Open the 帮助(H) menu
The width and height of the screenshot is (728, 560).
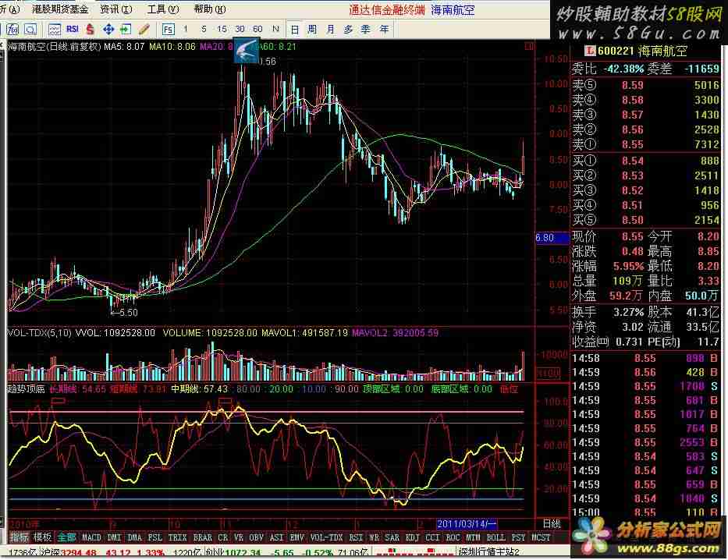210,9
